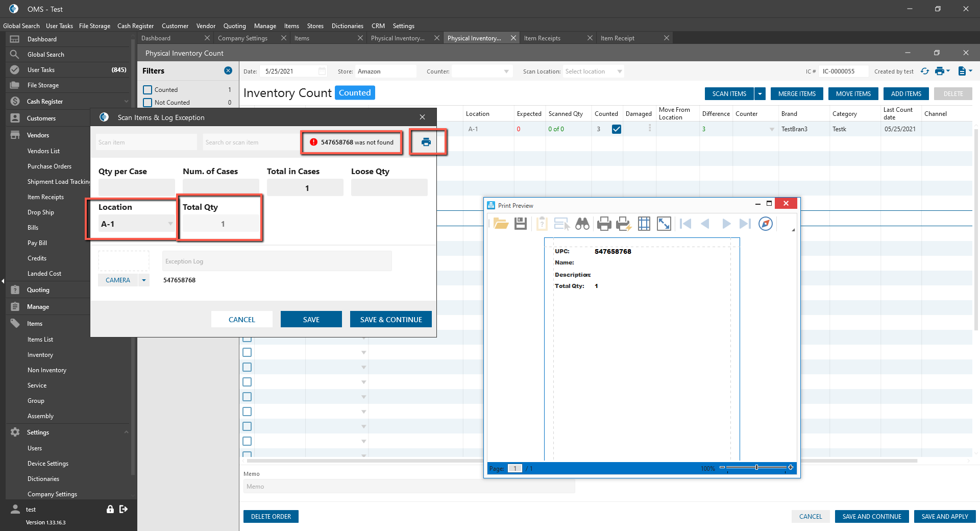Open the Scan Location dropdown
The height and width of the screenshot is (531, 980).
[x=620, y=71]
